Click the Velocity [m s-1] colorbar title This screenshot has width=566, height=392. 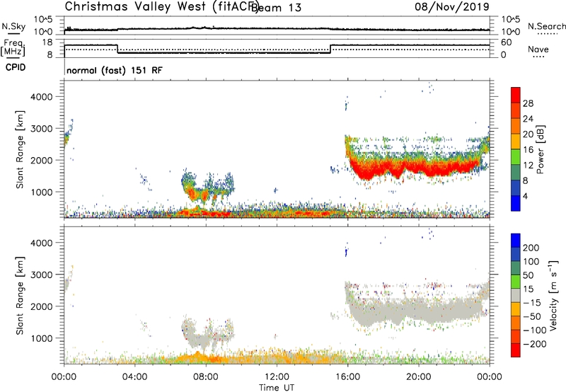553,295
